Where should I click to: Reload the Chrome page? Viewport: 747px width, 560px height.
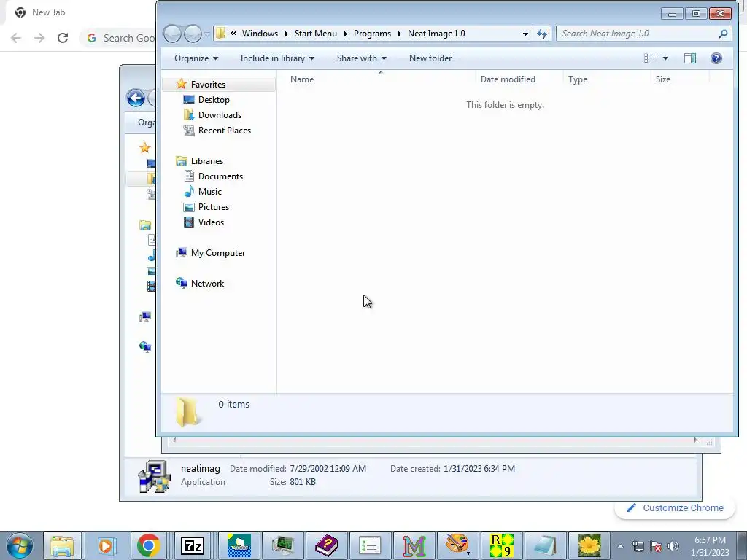[x=63, y=38]
